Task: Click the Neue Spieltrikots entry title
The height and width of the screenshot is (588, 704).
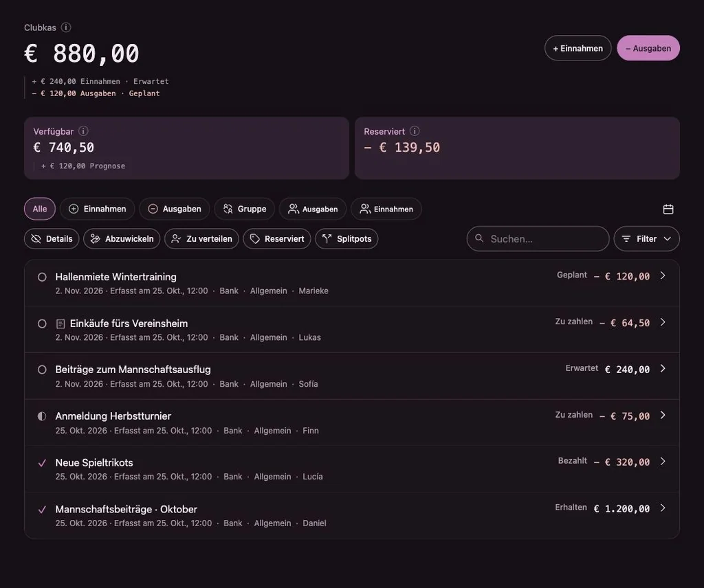Action: tap(94, 462)
